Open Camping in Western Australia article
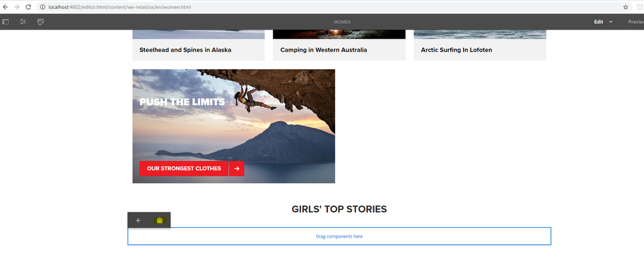 pyautogui.click(x=324, y=50)
